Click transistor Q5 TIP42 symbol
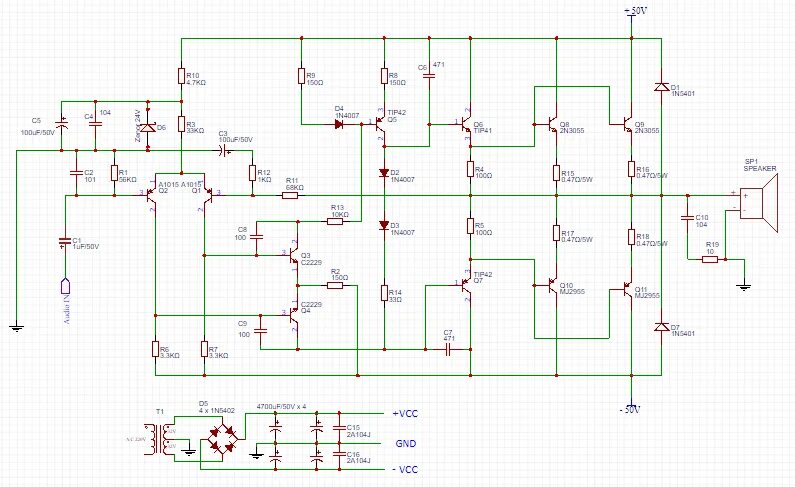Screen dimensions: 795x487 (x=379, y=123)
